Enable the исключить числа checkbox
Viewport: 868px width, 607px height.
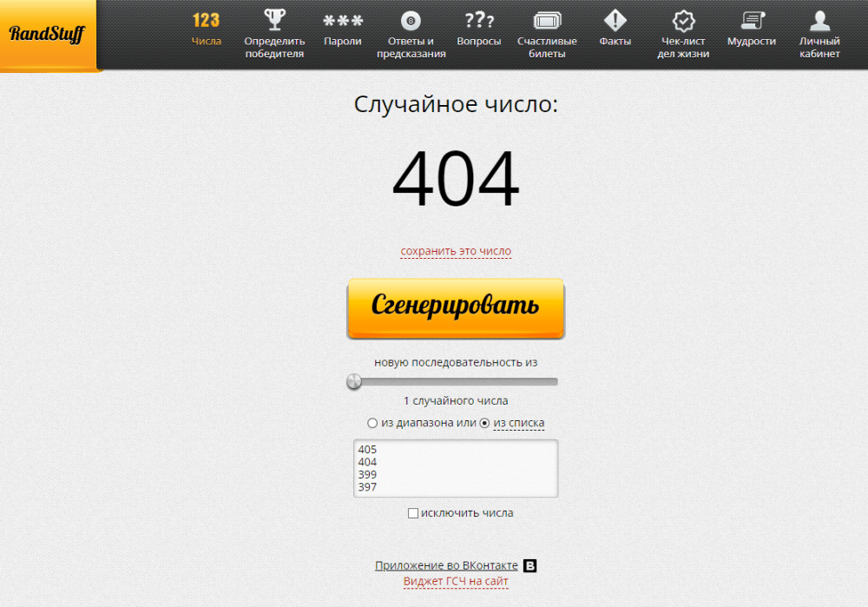click(413, 513)
